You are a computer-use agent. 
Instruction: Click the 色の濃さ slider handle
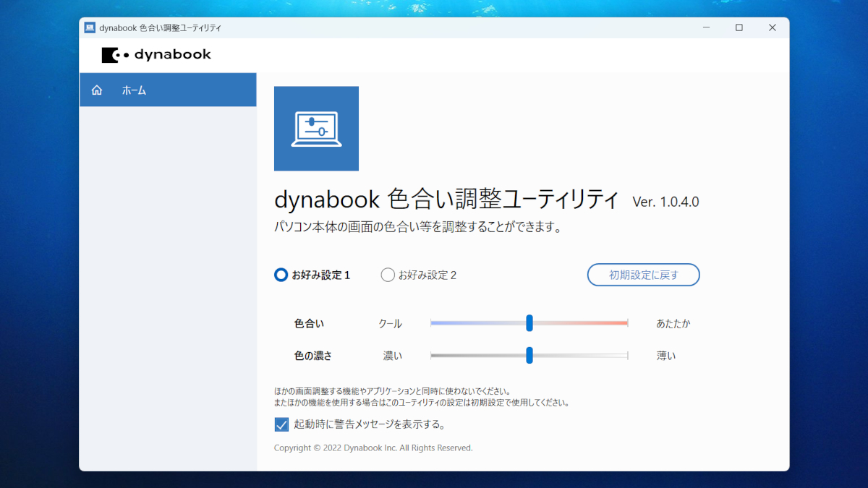[530, 355]
